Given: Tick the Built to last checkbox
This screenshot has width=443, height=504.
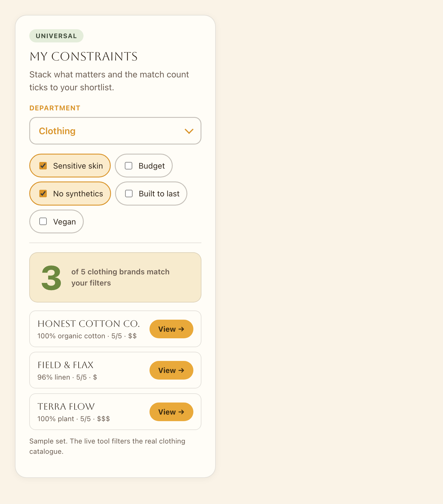Looking at the screenshot, I should (x=129, y=194).
